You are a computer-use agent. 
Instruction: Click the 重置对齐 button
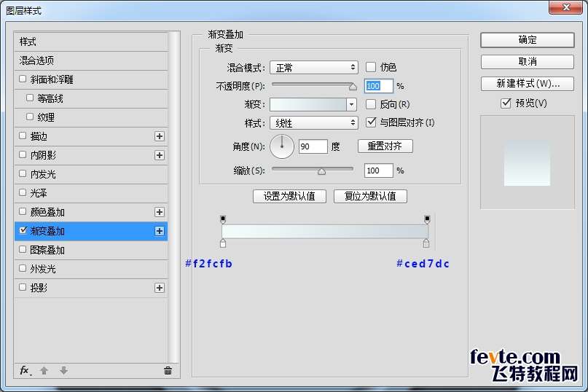(385, 146)
